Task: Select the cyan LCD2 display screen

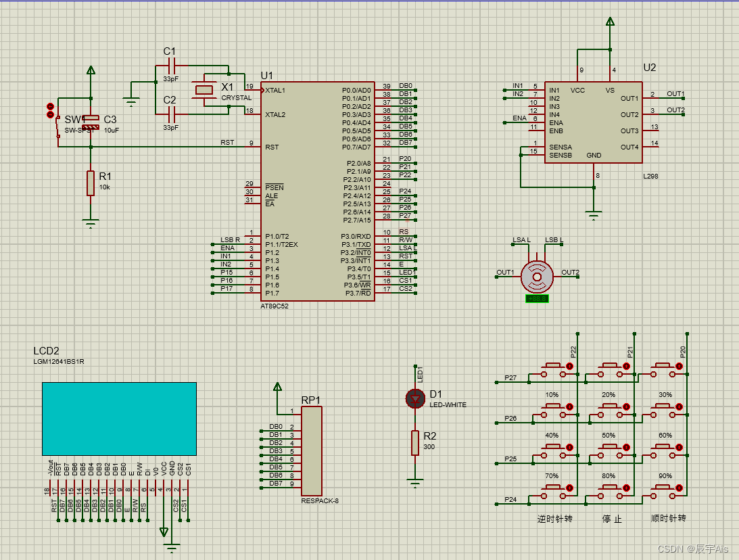Action: [119, 419]
